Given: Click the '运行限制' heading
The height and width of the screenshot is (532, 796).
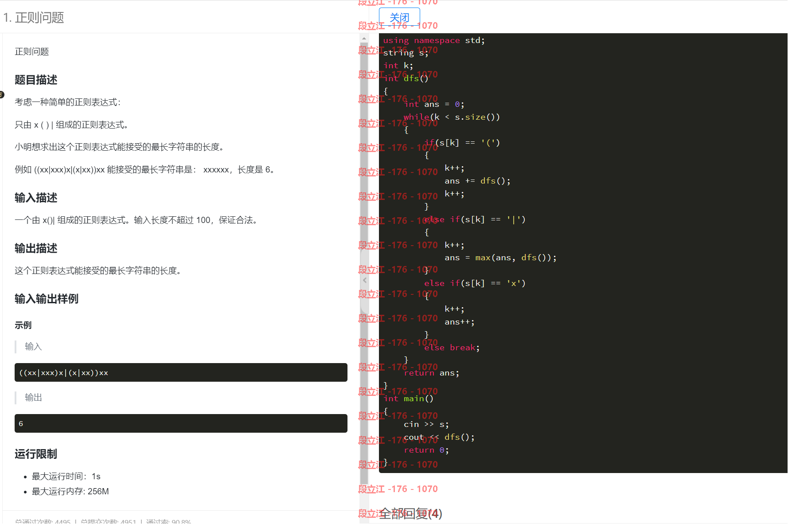Looking at the screenshot, I should click(36, 454).
